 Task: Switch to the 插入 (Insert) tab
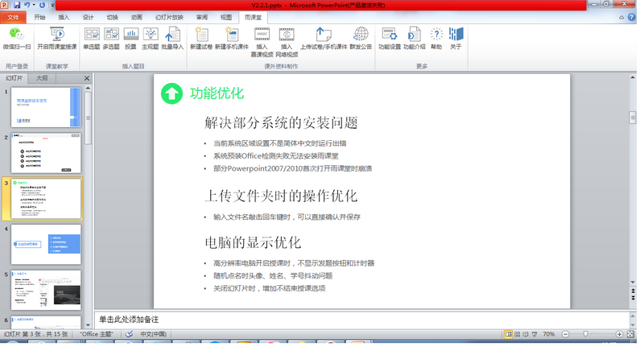tap(64, 17)
